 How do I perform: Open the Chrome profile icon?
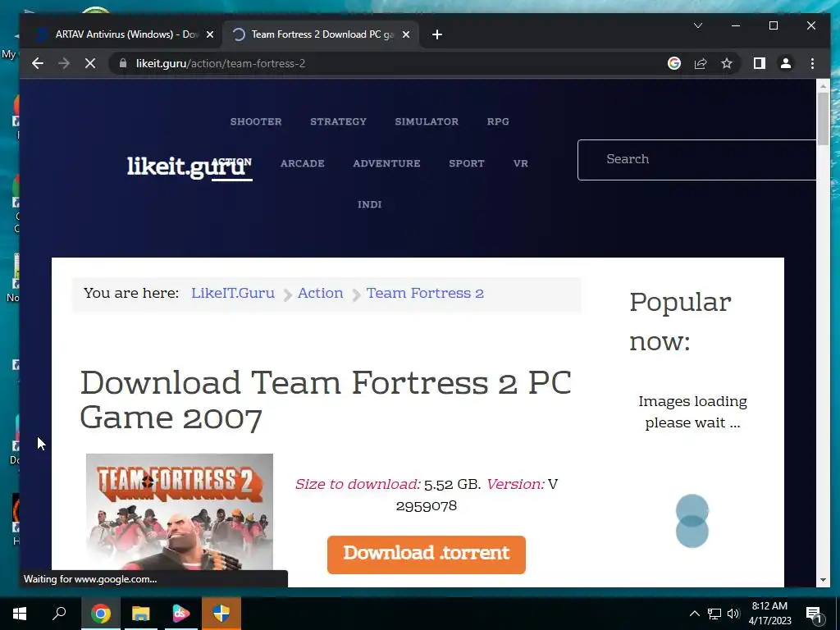click(x=785, y=63)
